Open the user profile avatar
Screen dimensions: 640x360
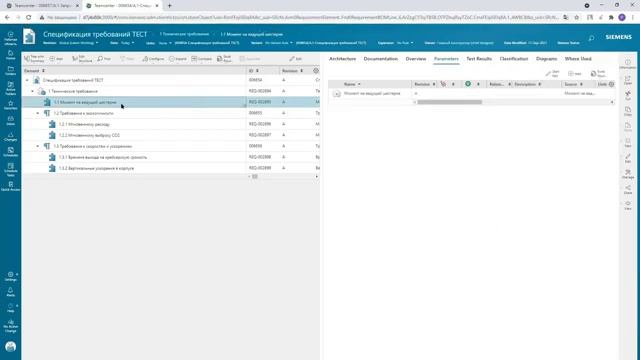[11, 347]
